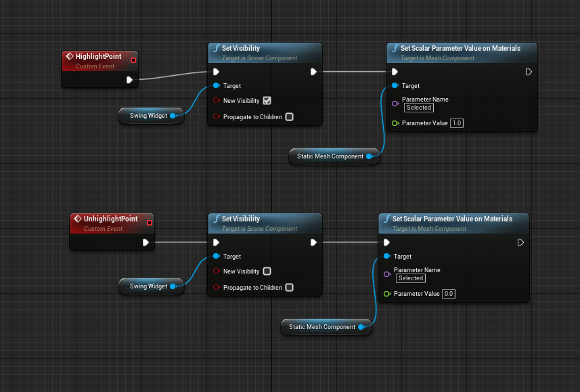Click HighlightPoint event execution output pin
This screenshot has width=580, height=392.
129,80
